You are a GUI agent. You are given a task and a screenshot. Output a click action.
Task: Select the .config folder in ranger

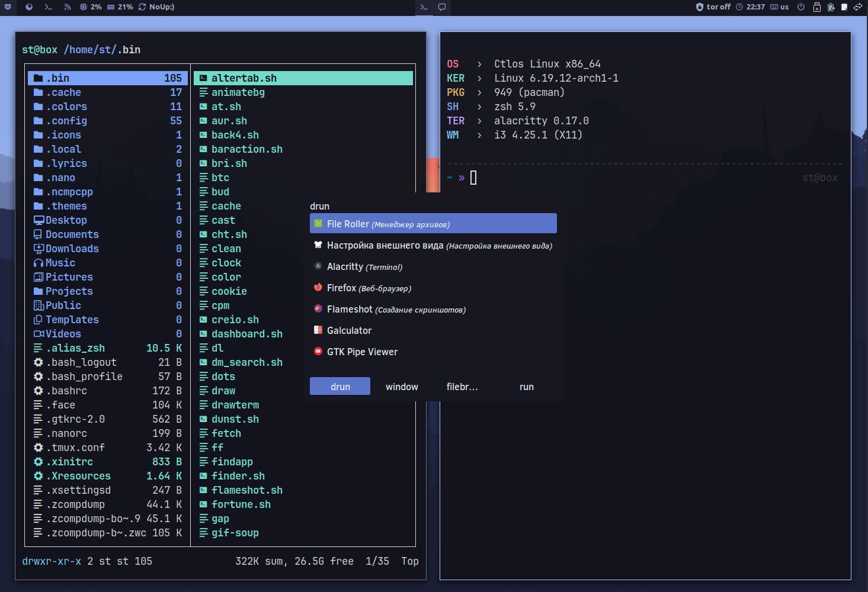pyautogui.click(x=108, y=121)
